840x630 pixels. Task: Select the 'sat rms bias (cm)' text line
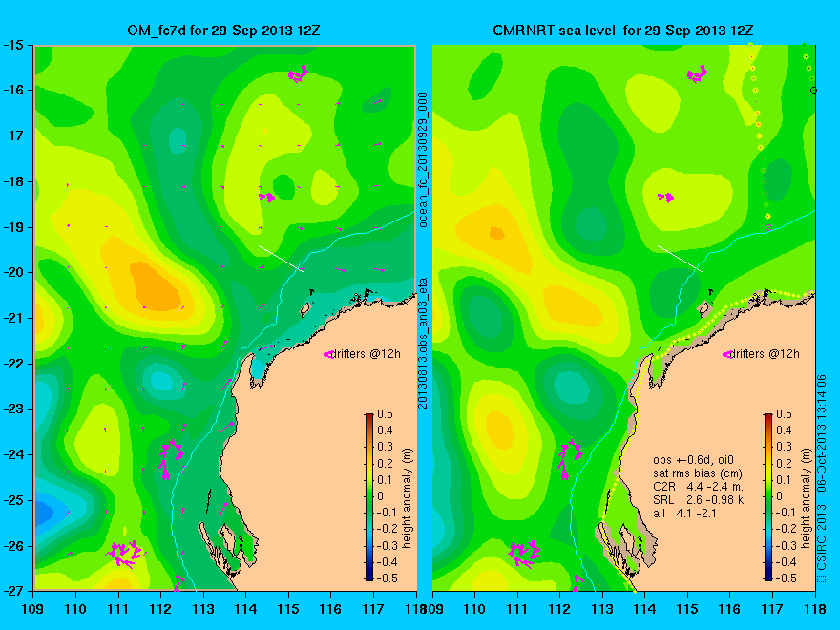pyautogui.click(x=698, y=473)
